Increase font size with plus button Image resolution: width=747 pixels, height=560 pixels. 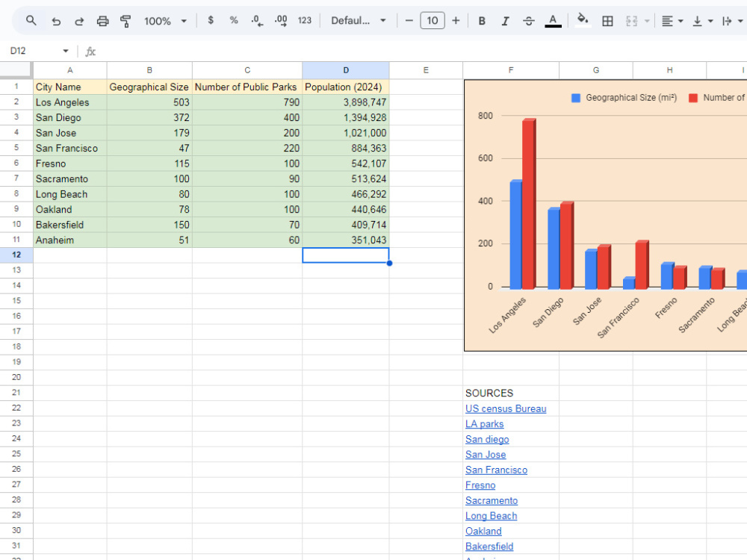pos(456,20)
